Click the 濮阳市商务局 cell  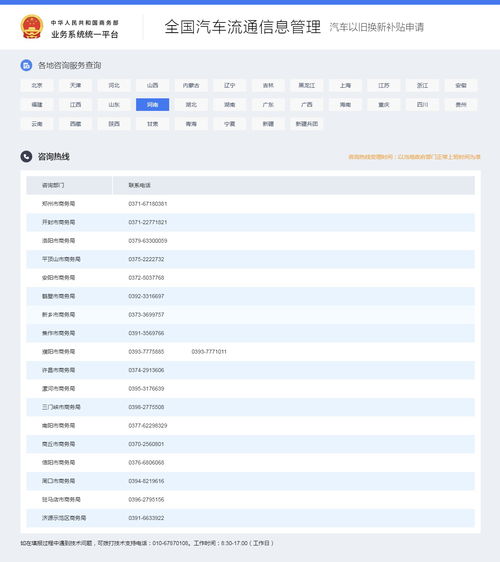pos(58,352)
